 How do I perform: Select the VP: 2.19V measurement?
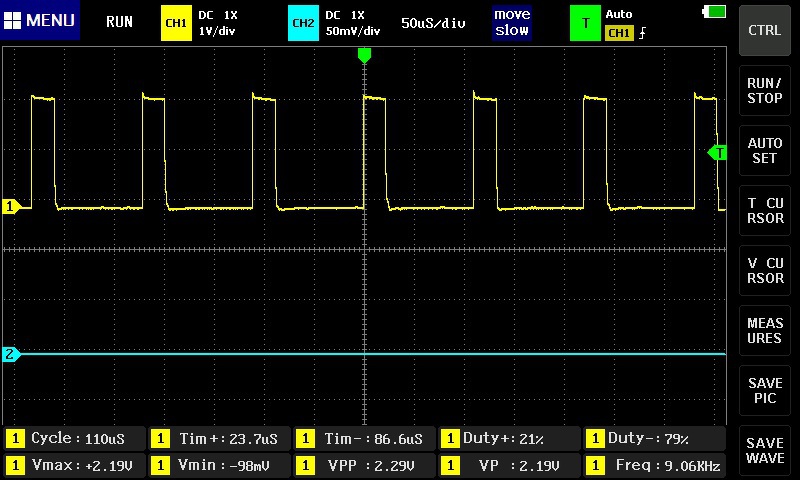(509, 465)
